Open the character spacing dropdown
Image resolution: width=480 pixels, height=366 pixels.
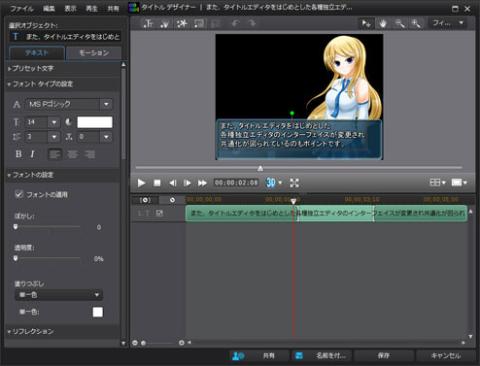pyautogui.click(x=106, y=137)
